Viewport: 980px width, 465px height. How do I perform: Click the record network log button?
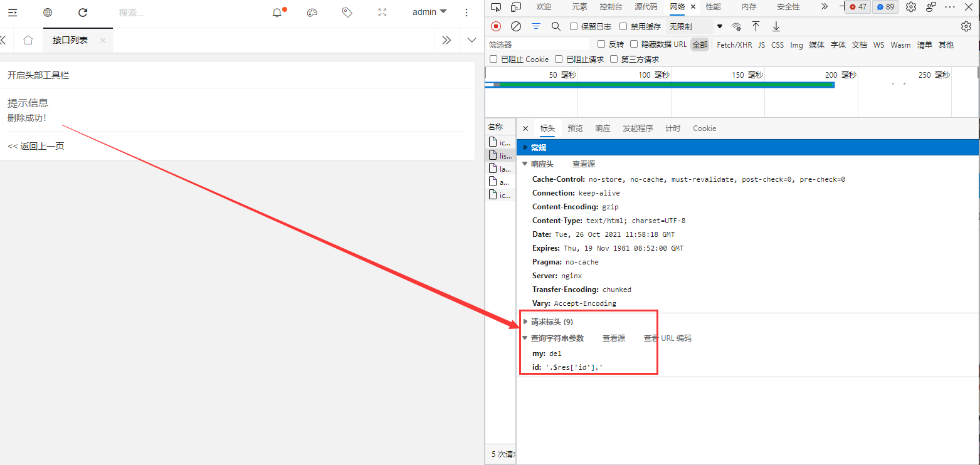496,26
